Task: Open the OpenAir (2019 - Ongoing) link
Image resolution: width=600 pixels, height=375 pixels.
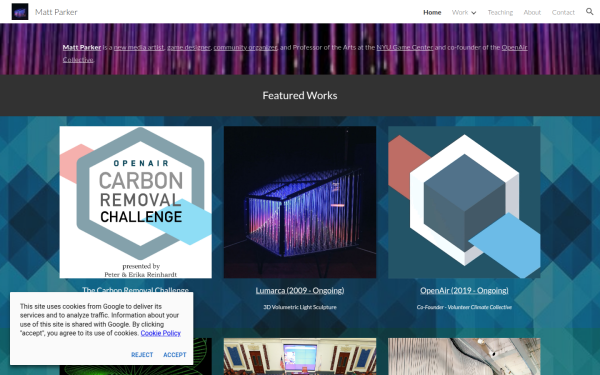Action: click(x=464, y=290)
